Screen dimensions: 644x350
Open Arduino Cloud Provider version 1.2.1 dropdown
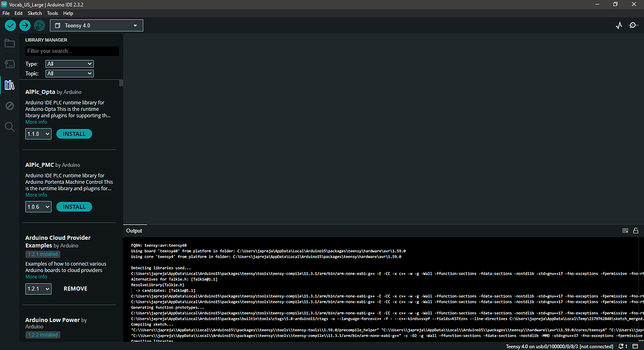[x=38, y=289]
